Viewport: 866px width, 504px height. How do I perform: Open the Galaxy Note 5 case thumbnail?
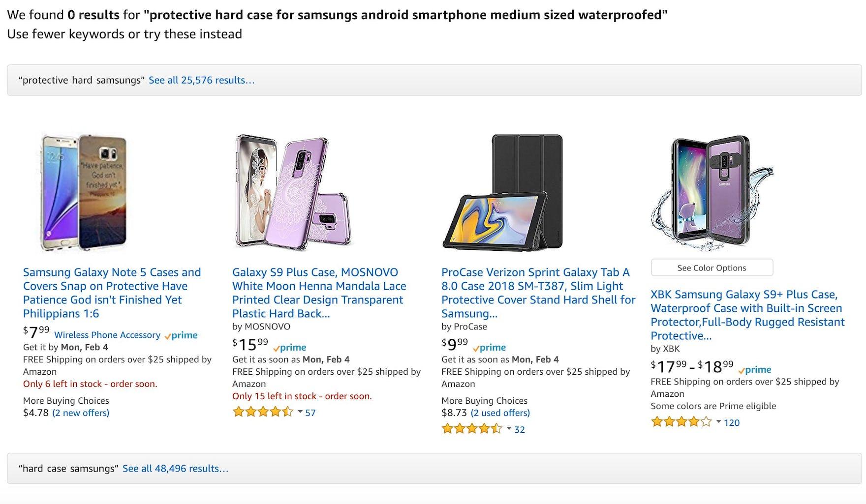tap(84, 192)
